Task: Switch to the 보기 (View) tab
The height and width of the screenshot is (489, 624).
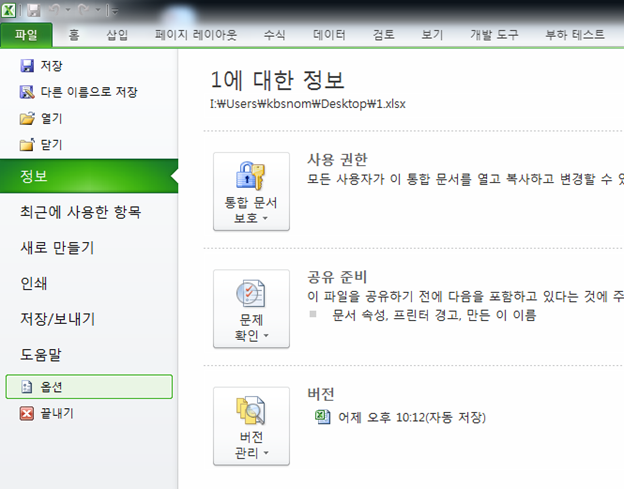Action: tap(432, 35)
